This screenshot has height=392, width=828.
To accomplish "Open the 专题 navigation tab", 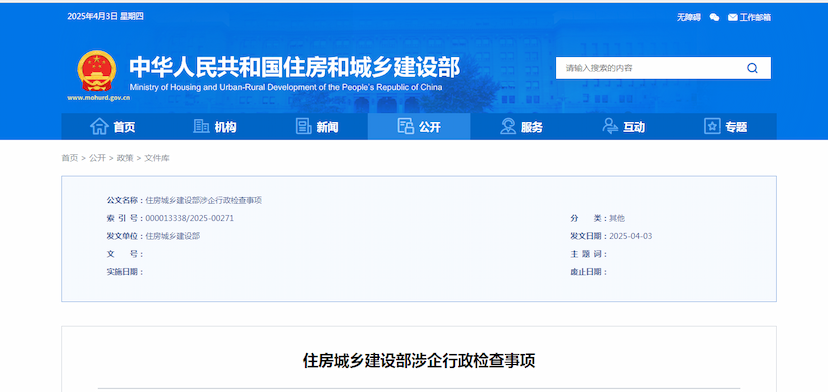I will [726, 127].
